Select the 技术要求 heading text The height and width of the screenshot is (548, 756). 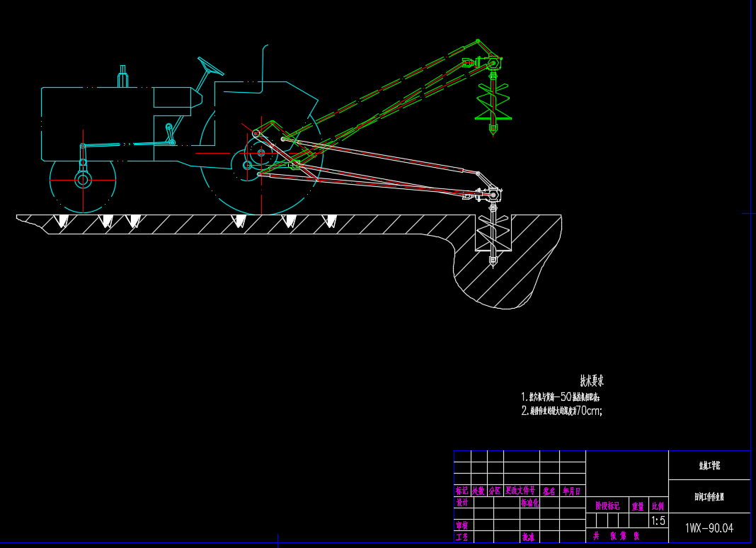[592, 381]
